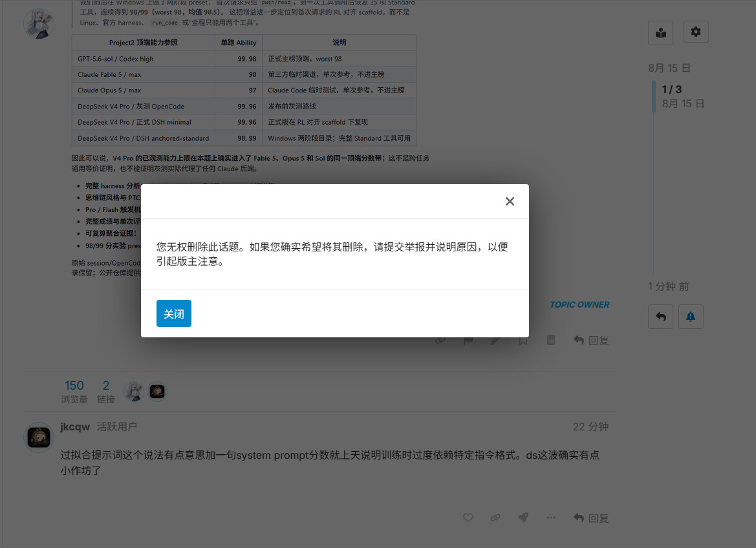The width and height of the screenshot is (756, 548).
Task: Click the 2 链接 count
Action: click(x=106, y=392)
